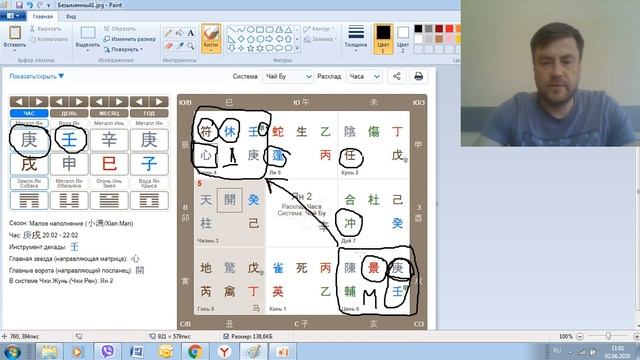Select Color 2 (Цвет 2) box
640x360 pixels.
pos(403,38)
